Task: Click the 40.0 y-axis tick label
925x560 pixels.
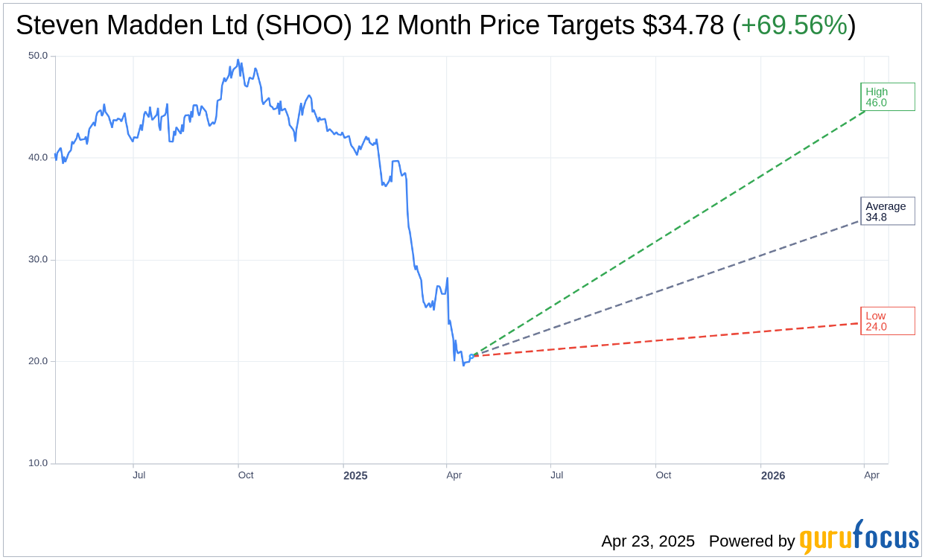Action: [x=38, y=158]
